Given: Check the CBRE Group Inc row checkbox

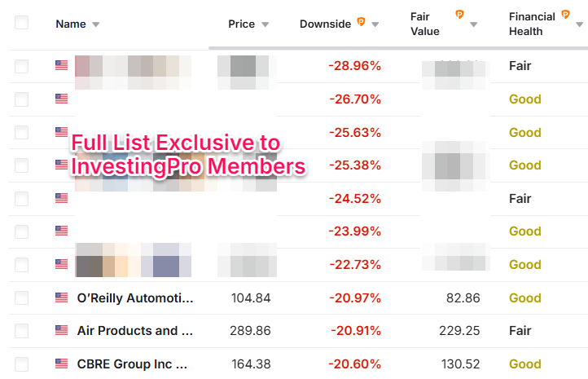Looking at the screenshot, I should [21, 364].
